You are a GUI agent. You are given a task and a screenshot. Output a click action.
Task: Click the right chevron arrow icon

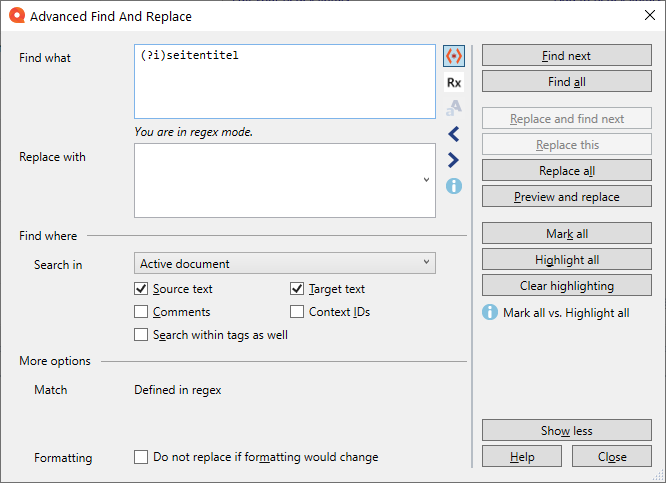pos(454,160)
